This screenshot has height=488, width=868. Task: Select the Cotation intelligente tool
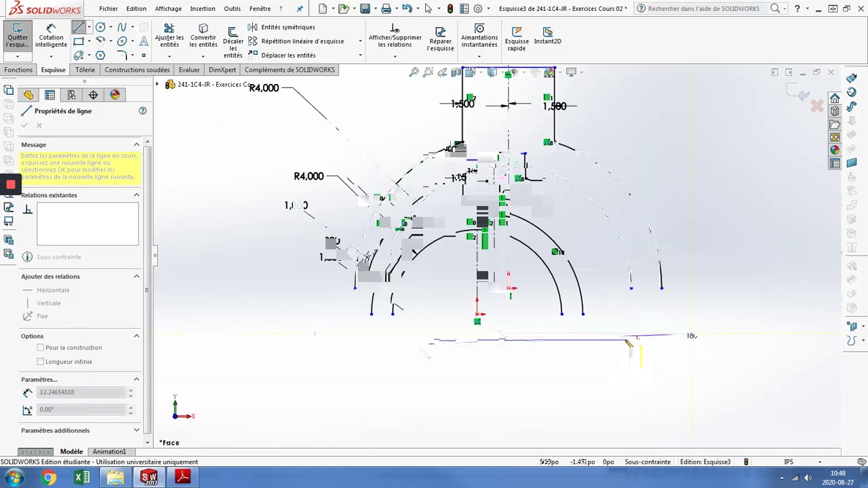51,38
